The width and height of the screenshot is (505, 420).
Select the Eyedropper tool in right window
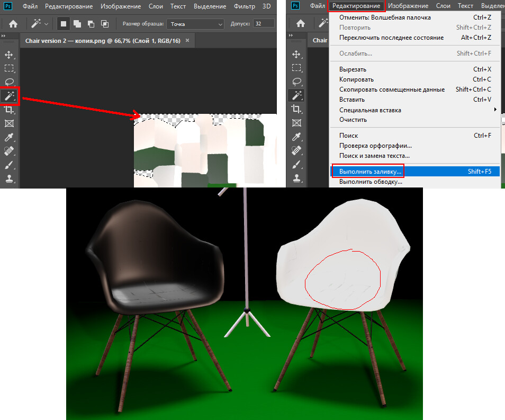(296, 137)
